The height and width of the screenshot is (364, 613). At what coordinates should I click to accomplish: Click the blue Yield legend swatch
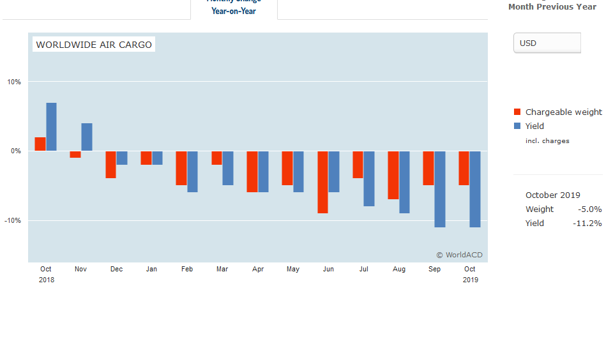(x=517, y=126)
